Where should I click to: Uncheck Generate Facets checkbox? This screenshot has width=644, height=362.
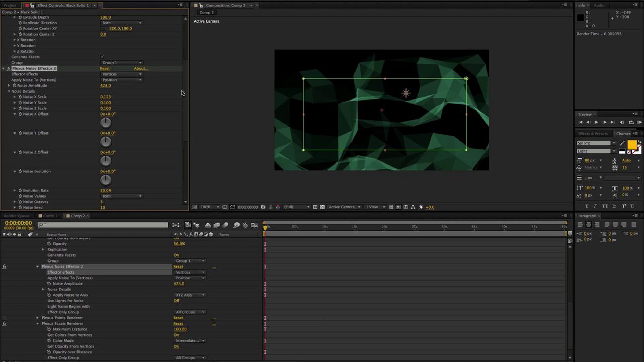pos(102,57)
